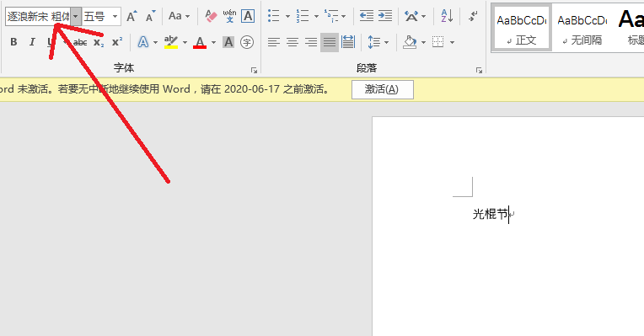Decrease paragraph indent

367,16
